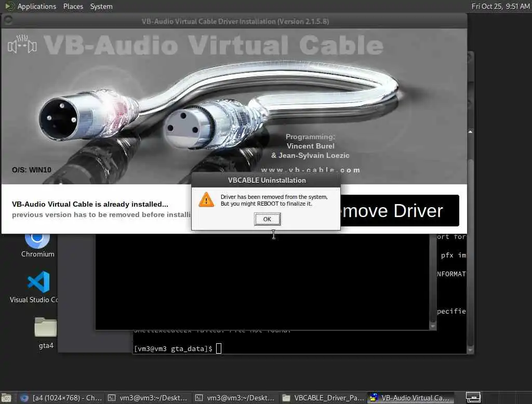Click the VB-Audio speaker logo icon
The height and width of the screenshot is (404, 532).
[22, 44]
